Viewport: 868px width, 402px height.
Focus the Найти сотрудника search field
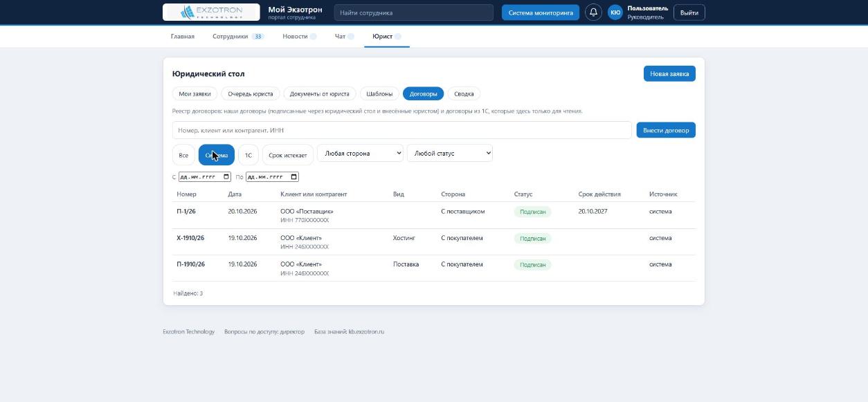tap(414, 12)
